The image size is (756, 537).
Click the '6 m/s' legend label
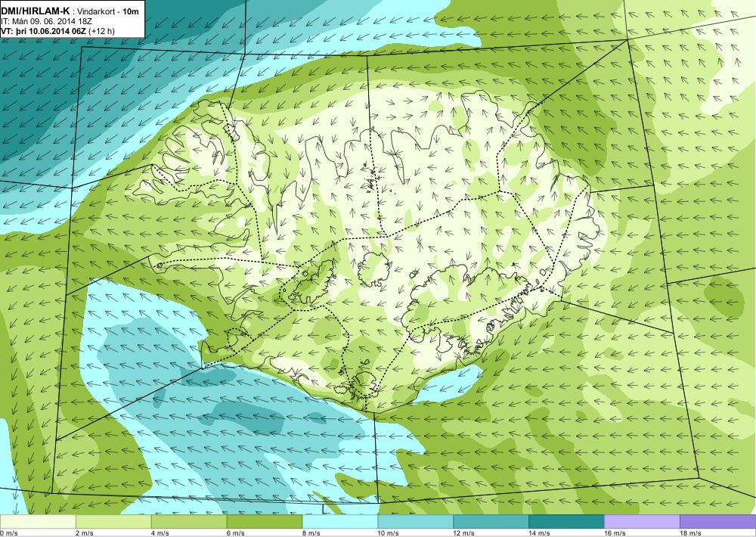point(236,532)
